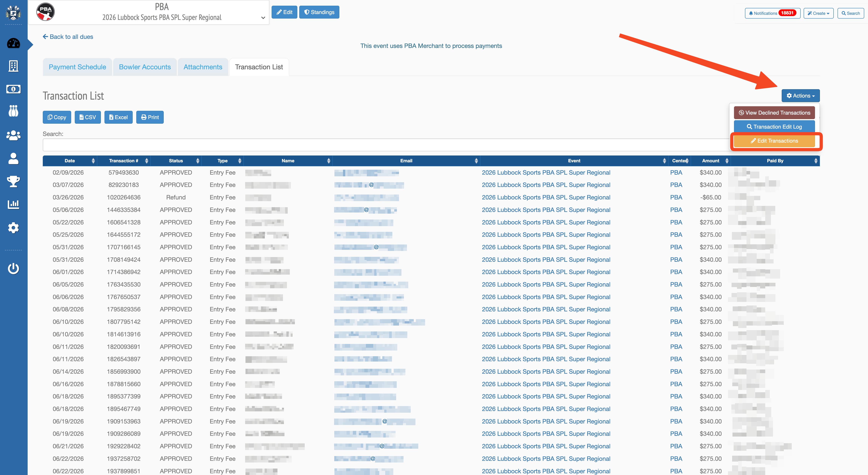Open the trophy tournaments sidebar icon
This screenshot has width=868, height=475.
click(x=13, y=181)
